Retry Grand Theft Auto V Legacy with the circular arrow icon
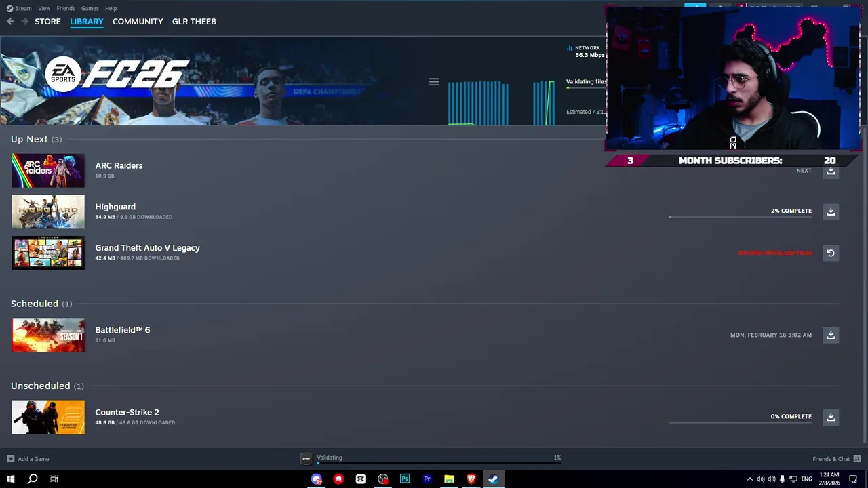 click(x=831, y=253)
